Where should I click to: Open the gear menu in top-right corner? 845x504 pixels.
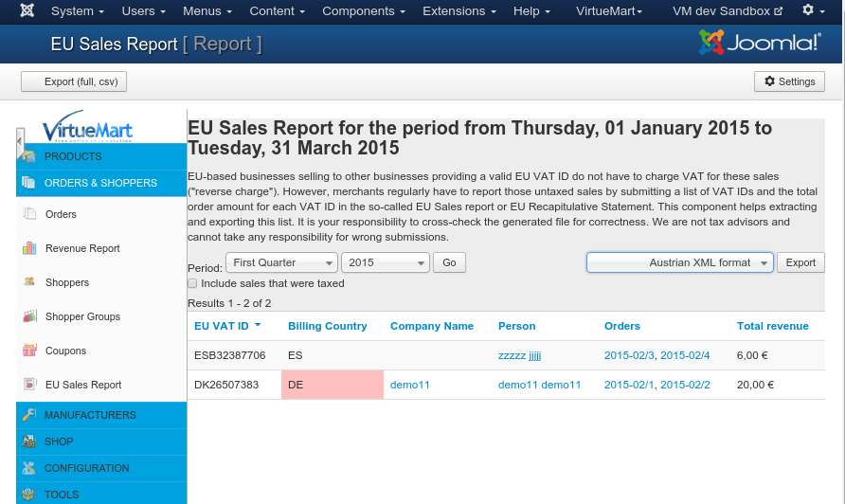tap(813, 11)
